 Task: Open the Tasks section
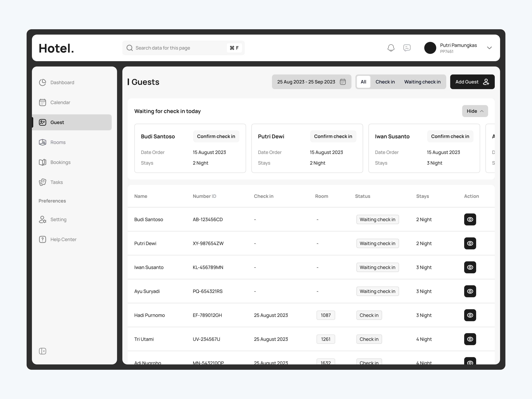pyautogui.click(x=57, y=182)
